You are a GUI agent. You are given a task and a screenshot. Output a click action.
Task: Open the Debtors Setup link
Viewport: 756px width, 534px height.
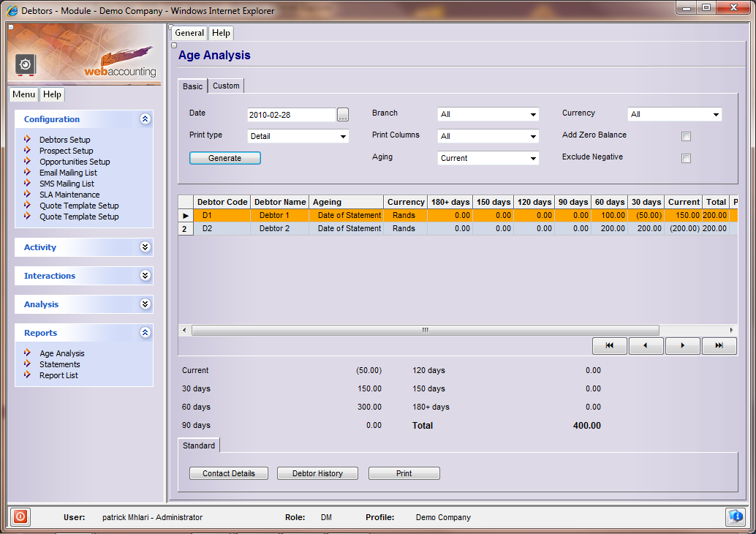[x=65, y=140]
